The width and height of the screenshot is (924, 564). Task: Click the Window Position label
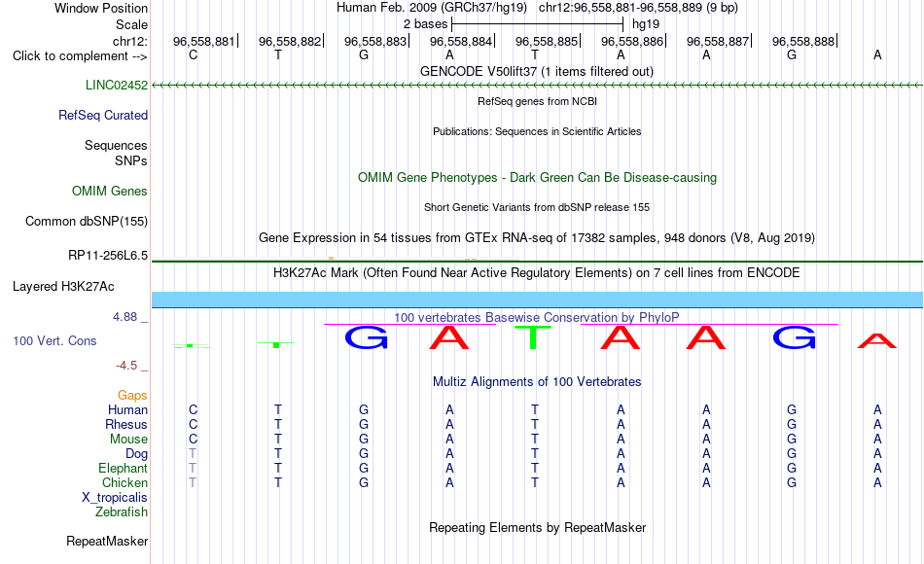[101, 8]
